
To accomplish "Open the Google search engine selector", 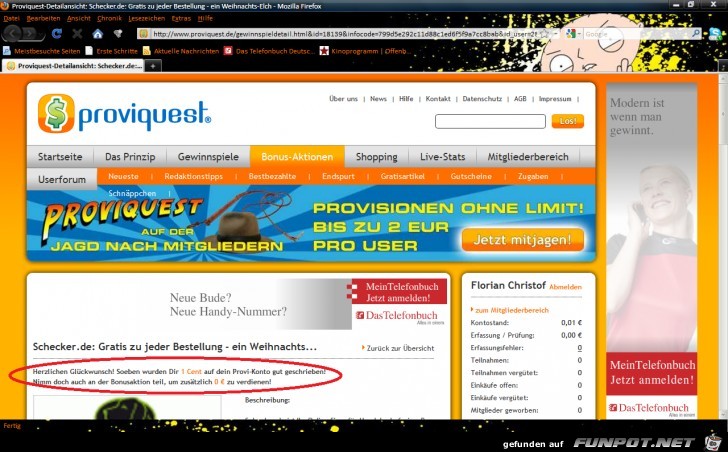I will (x=573, y=34).
